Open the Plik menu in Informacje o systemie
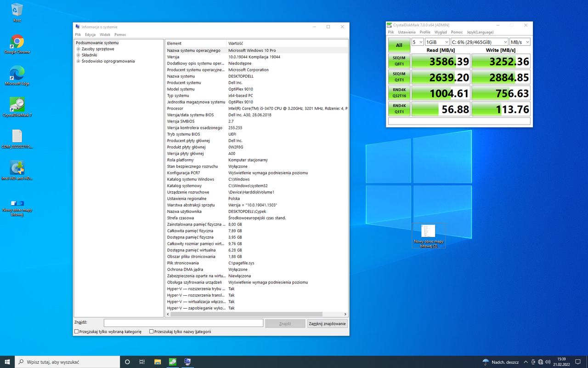This screenshot has width=588, height=368. pos(78,34)
